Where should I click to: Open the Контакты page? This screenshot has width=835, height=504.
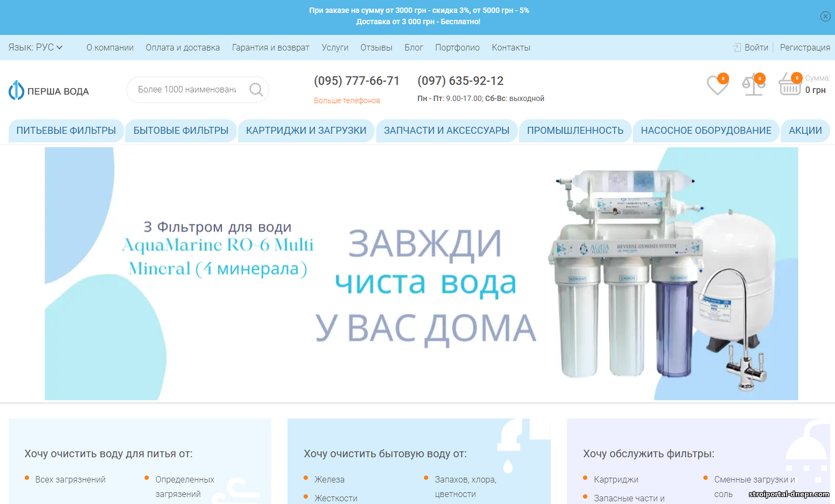point(511,48)
